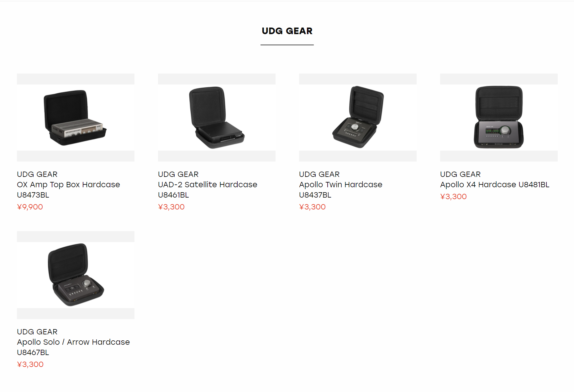
Task: Select the ¥3,300 price under Apollo Twin
Action: click(x=312, y=207)
